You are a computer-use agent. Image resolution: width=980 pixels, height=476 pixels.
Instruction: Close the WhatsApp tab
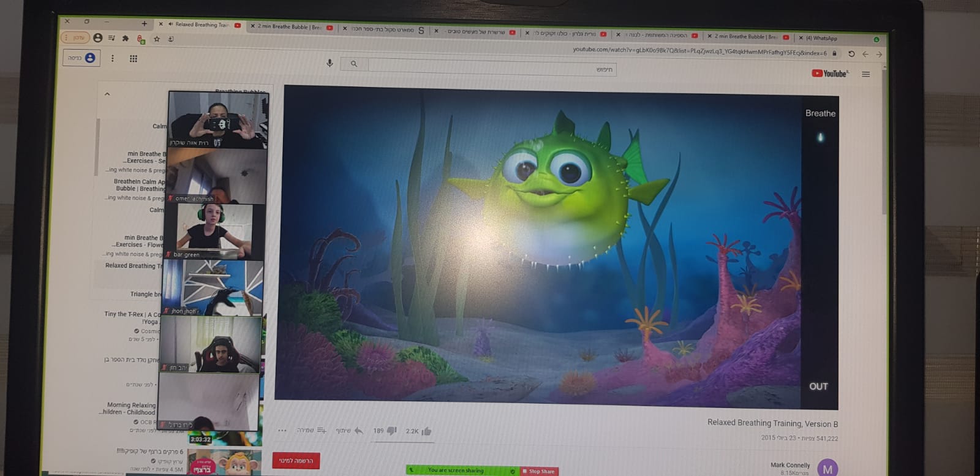(x=801, y=37)
